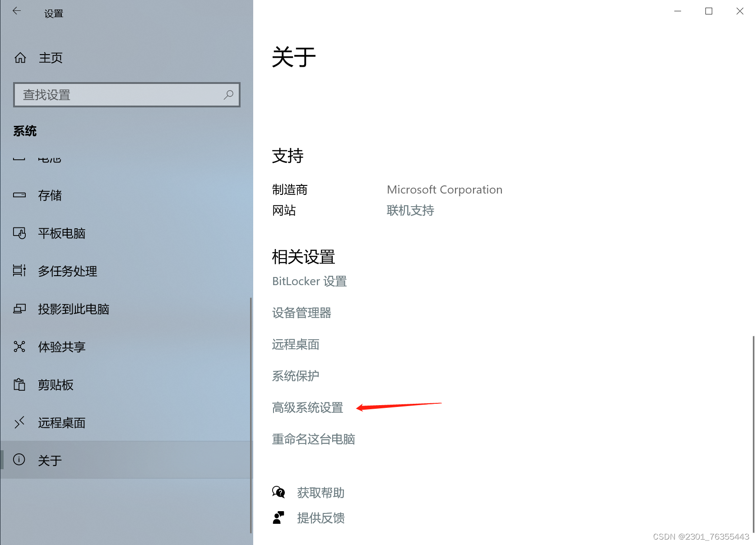
Task: Select the Shared experiences icon
Action: [x=19, y=346]
